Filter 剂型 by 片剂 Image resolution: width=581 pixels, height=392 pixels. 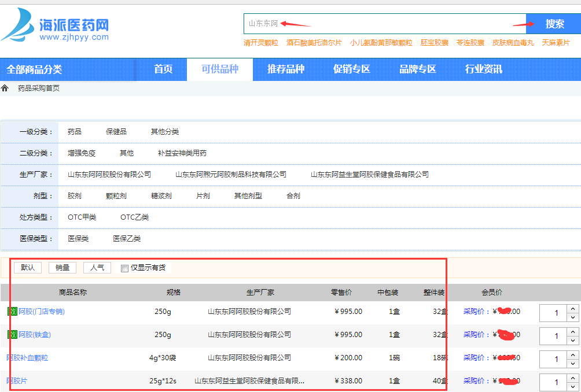(203, 196)
